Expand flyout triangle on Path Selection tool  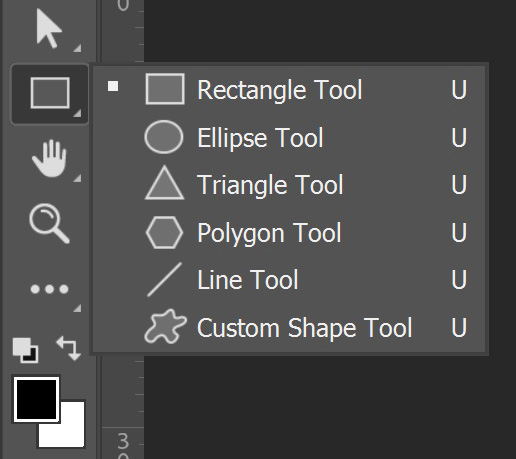coord(77,48)
